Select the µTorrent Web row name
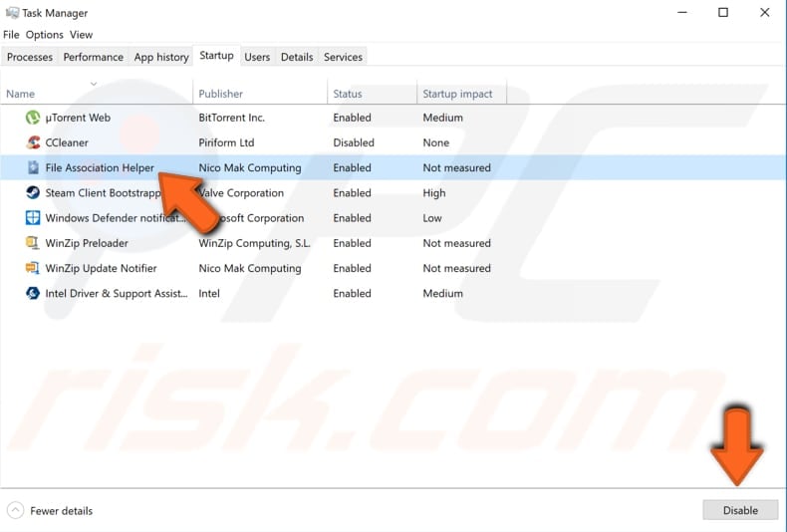The image size is (787, 532). coord(78,118)
